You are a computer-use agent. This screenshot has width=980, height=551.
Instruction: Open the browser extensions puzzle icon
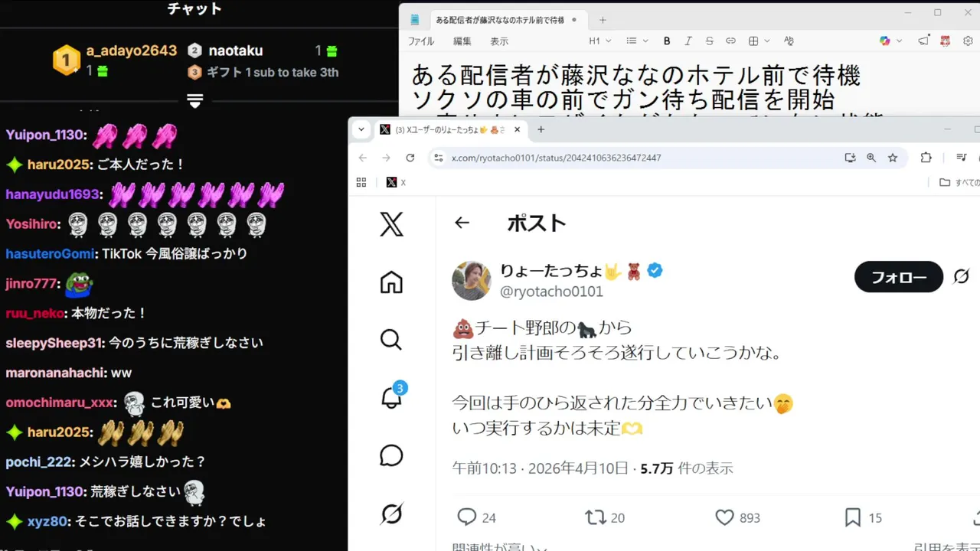[x=926, y=158]
